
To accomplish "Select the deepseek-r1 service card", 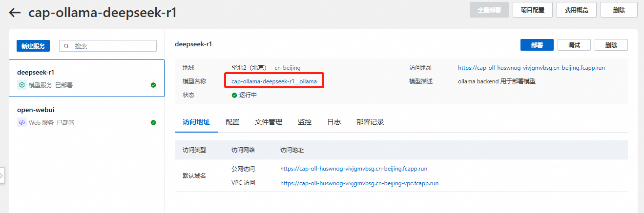I will pos(86,78).
